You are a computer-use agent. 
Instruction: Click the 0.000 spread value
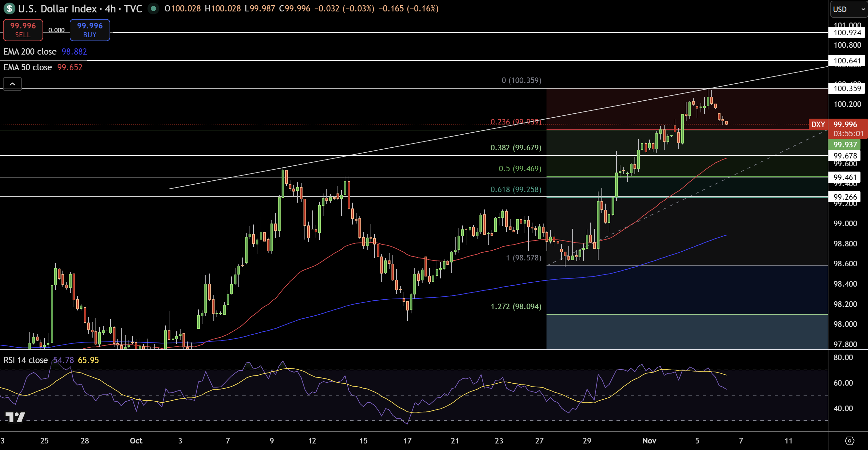pos(56,30)
